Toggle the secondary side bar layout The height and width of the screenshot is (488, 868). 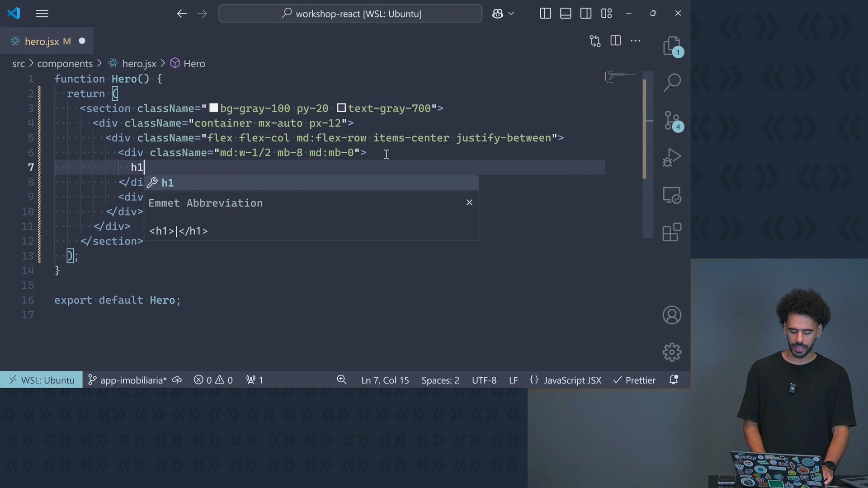[x=586, y=14]
